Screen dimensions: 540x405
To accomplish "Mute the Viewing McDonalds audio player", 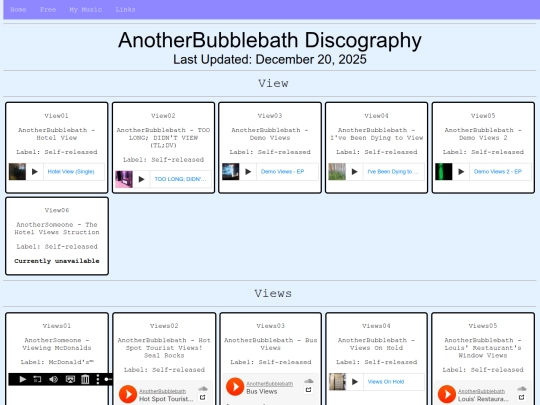I will (x=53, y=379).
